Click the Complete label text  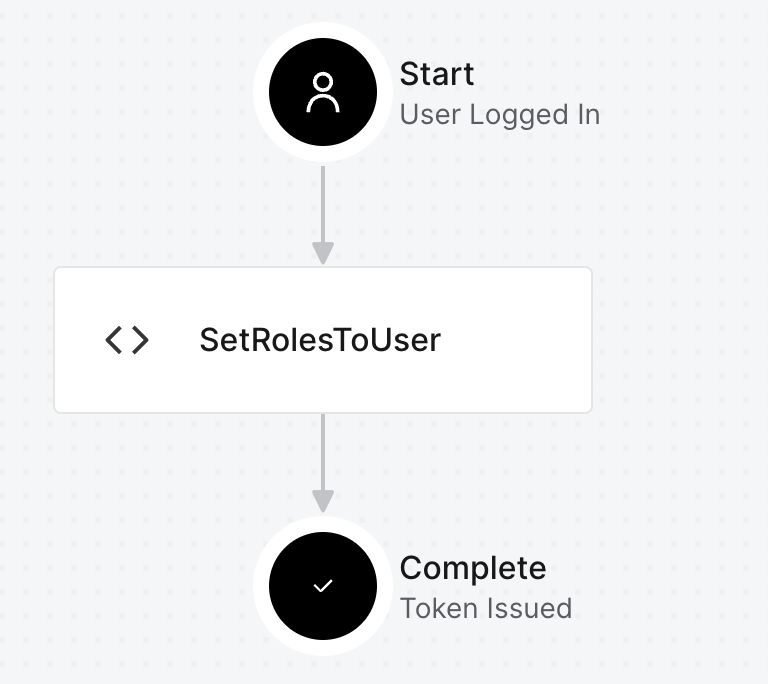(x=473, y=568)
